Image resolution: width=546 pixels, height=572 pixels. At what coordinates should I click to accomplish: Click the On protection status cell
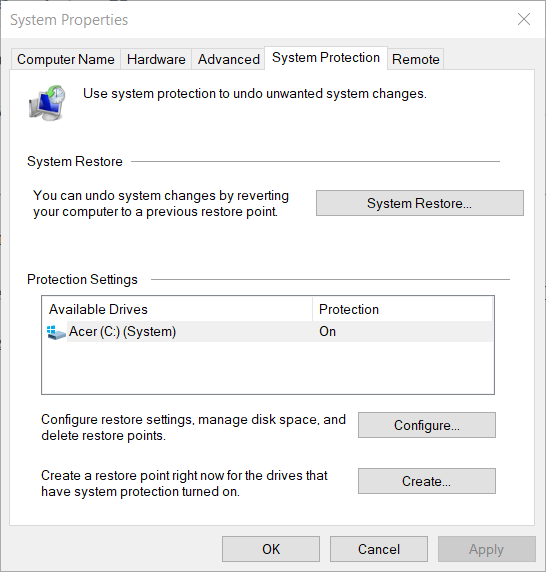[328, 332]
